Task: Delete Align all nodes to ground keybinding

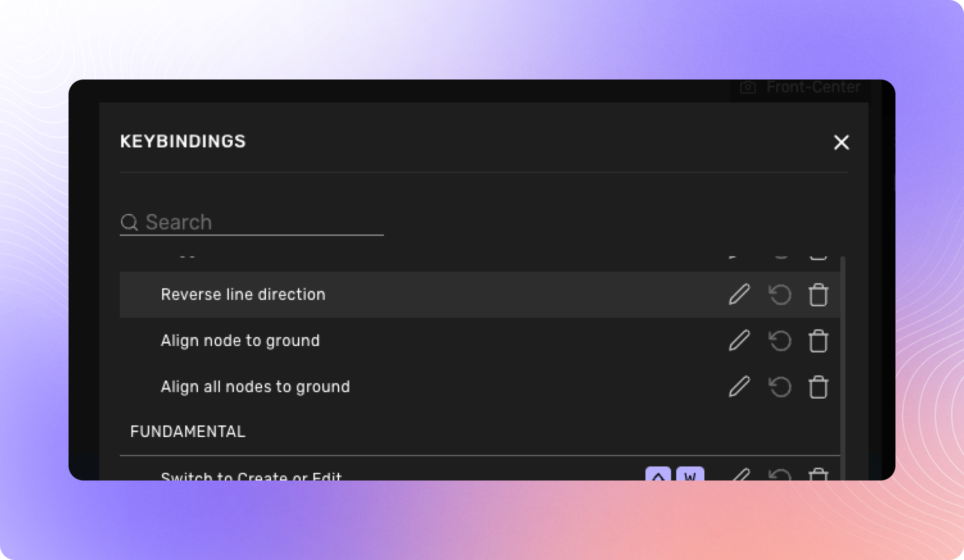Action: click(818, 387)
